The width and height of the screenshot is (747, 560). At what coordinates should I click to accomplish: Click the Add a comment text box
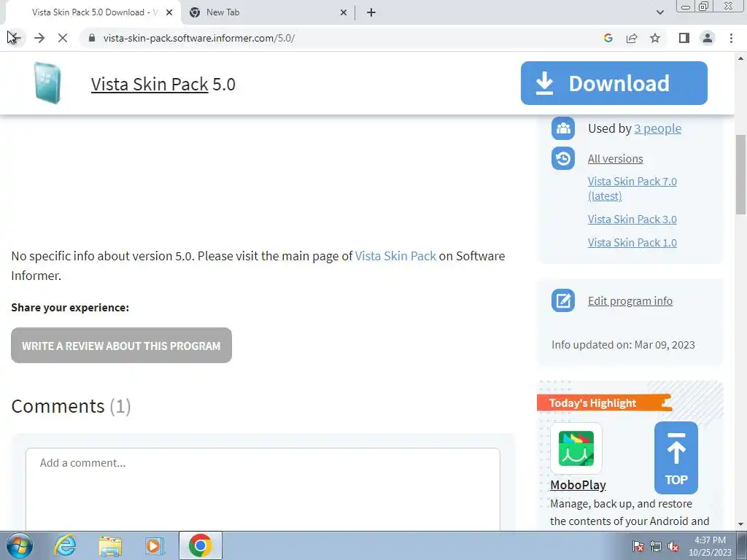(263, 489)
